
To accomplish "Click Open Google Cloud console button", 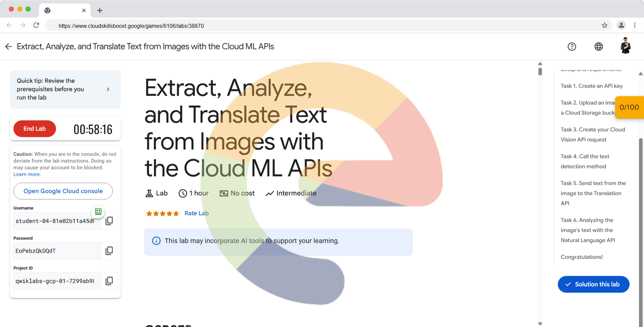I will [63, 191].
